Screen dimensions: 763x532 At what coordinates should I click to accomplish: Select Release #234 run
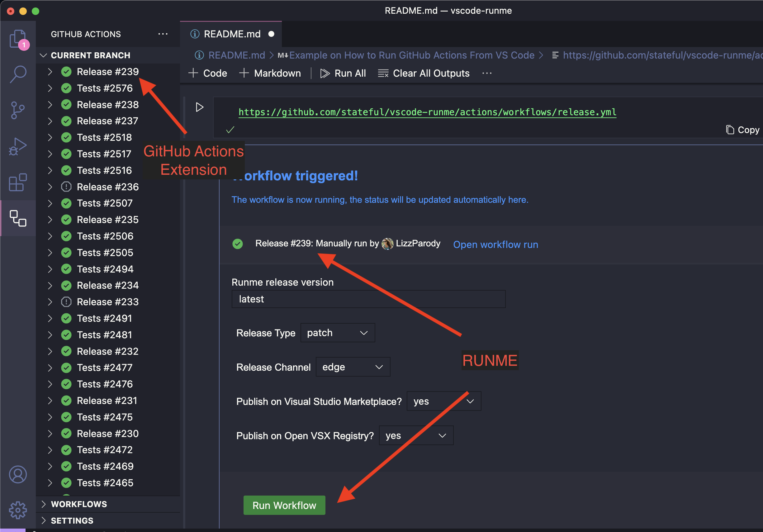click(x=108, y=285)
